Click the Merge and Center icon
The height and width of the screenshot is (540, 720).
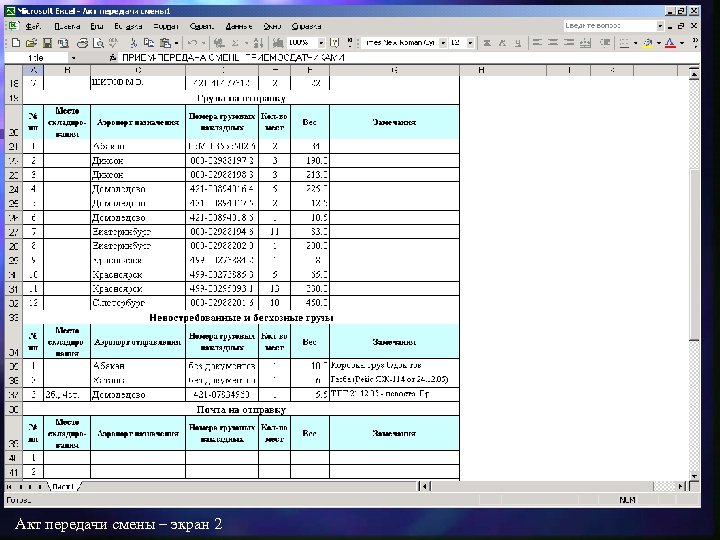click(x=585, y=43)
